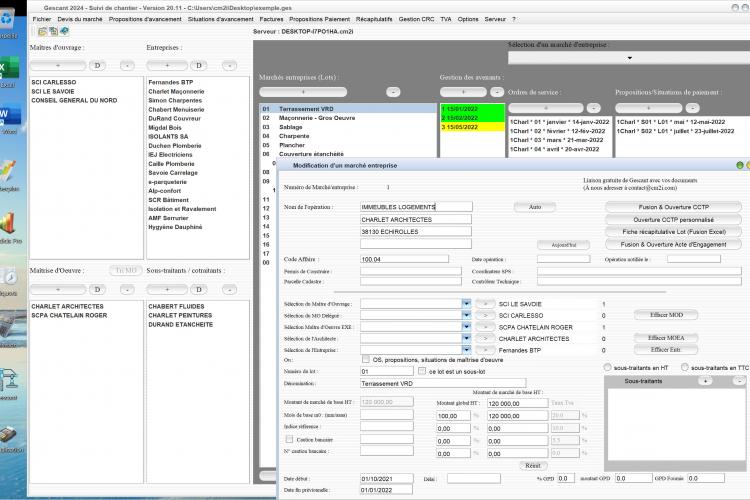Select 'sous-traitants en HT' radio option
Viewport: 750px width, 500px height.
(607, 367)
